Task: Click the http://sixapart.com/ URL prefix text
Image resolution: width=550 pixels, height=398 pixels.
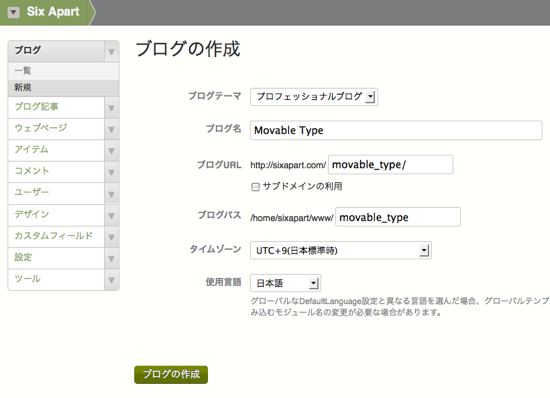Action: tap(288, 165)
